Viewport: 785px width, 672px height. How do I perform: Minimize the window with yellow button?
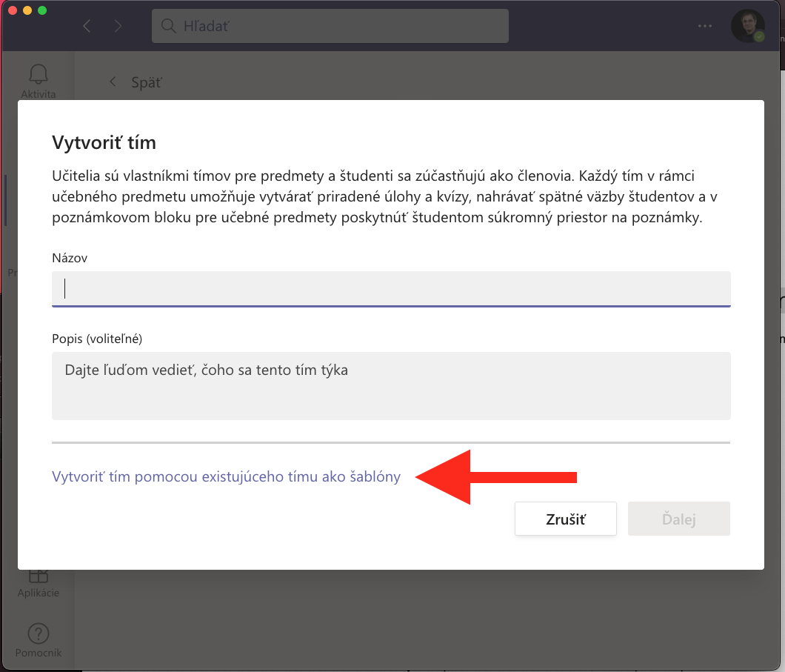pos(27,11)
